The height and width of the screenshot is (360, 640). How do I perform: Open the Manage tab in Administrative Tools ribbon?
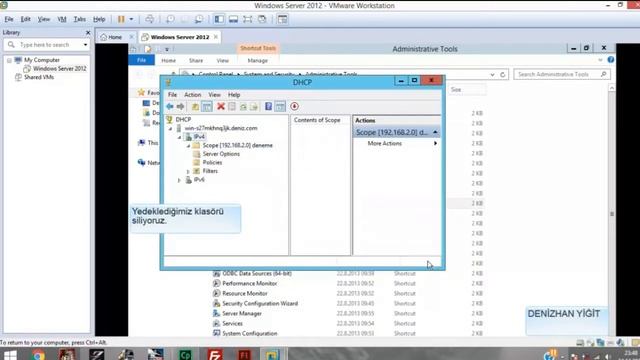pyautogui.click(x=258, y=60)
